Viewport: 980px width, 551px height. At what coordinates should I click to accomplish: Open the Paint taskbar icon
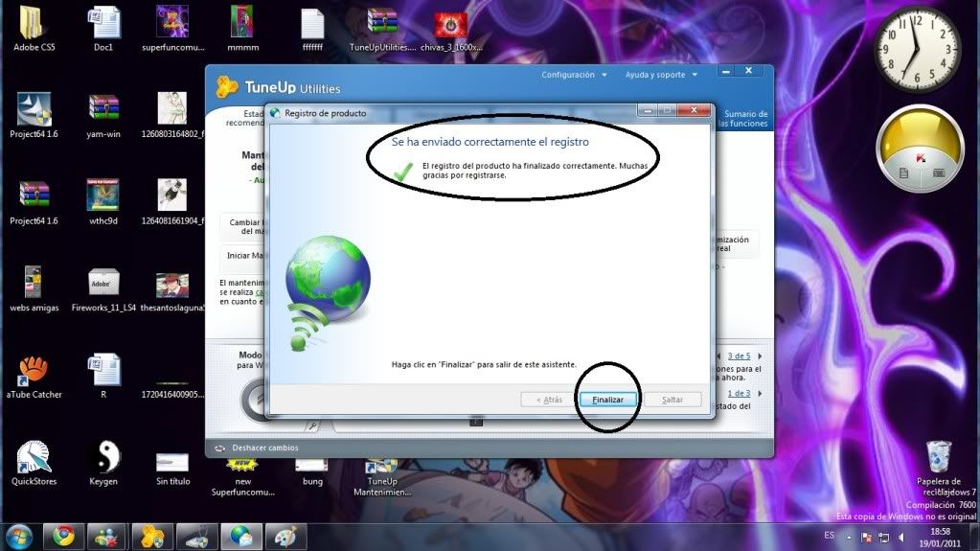[x=285, y=537]
